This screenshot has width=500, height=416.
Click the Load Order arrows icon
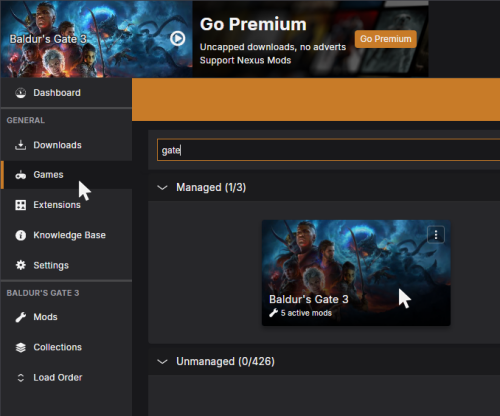point(21,377)
